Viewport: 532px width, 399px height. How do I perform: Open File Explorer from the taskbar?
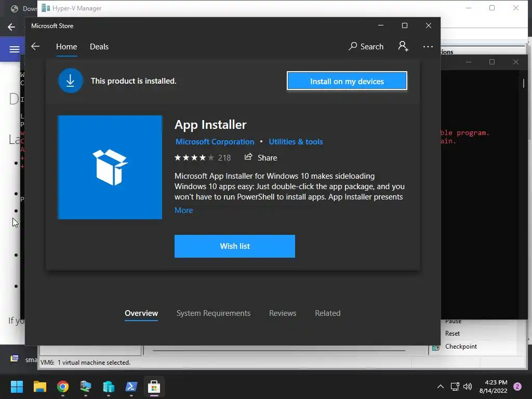tap(39, 387)
